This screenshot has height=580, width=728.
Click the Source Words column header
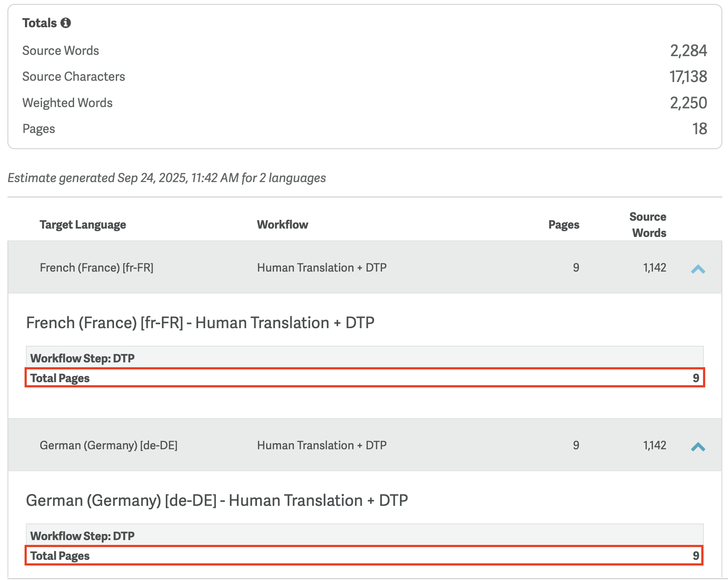click(648, 225)
